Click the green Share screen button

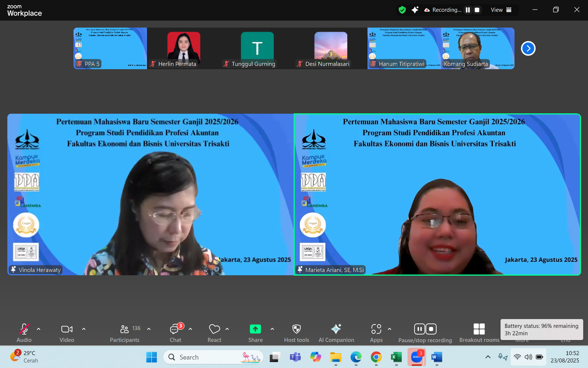click(x=255, y=333)
